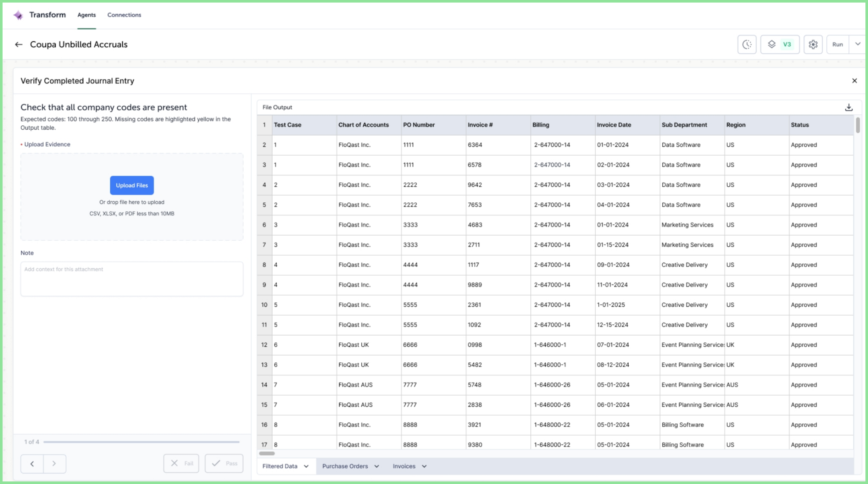Click invoice number 1092 cell

(x=498, y=325)
